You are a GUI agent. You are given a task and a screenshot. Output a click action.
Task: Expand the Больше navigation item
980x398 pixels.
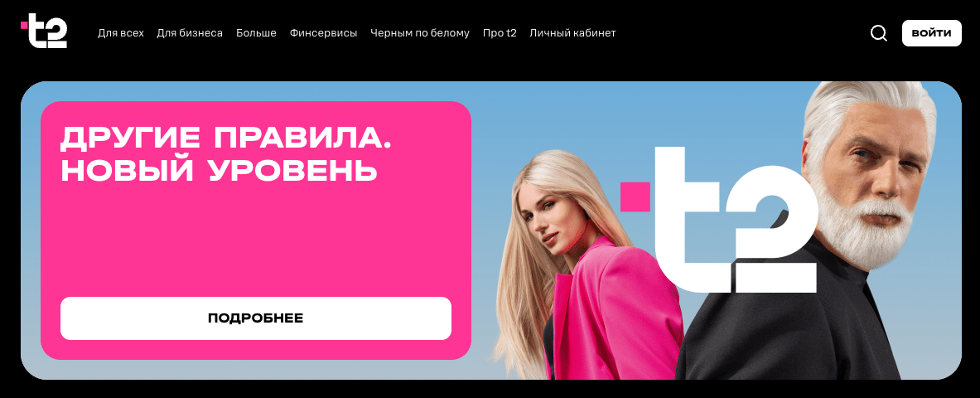pyautogui.click(x=256, y=33)
